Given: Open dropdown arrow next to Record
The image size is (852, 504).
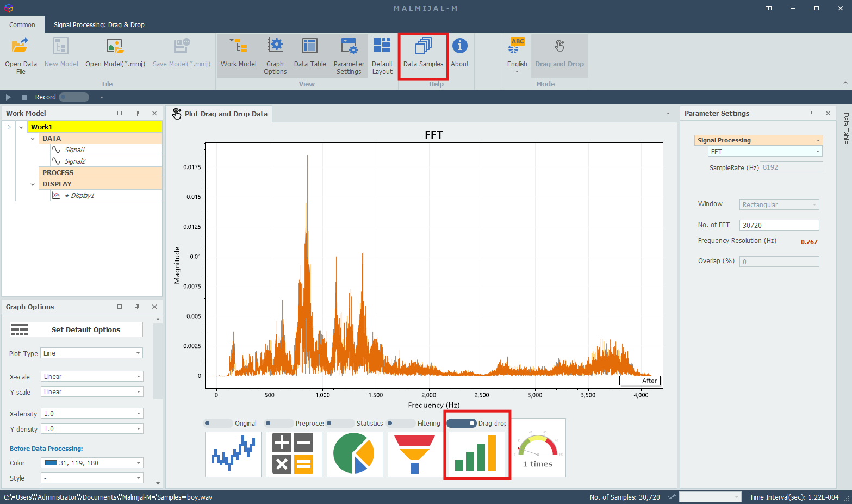Looking at the screenshot, I should pos(101,97).
